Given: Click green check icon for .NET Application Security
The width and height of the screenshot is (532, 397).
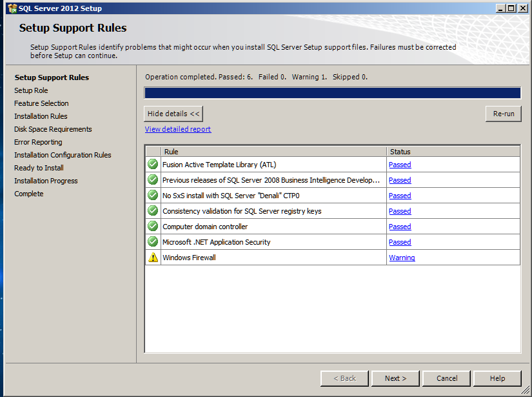Looking at the screenshot, I should (153, 242).
